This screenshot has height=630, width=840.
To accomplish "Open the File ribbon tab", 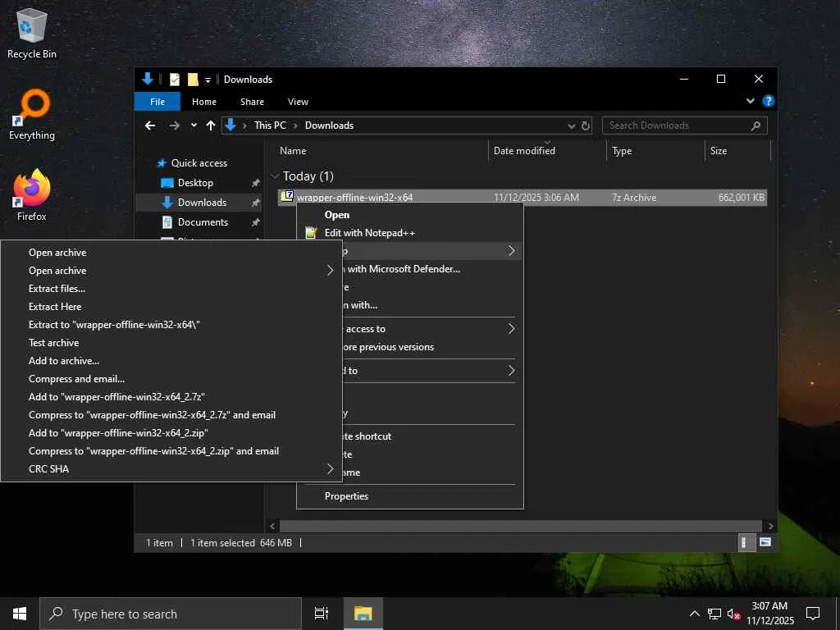I will coord(157,101).
